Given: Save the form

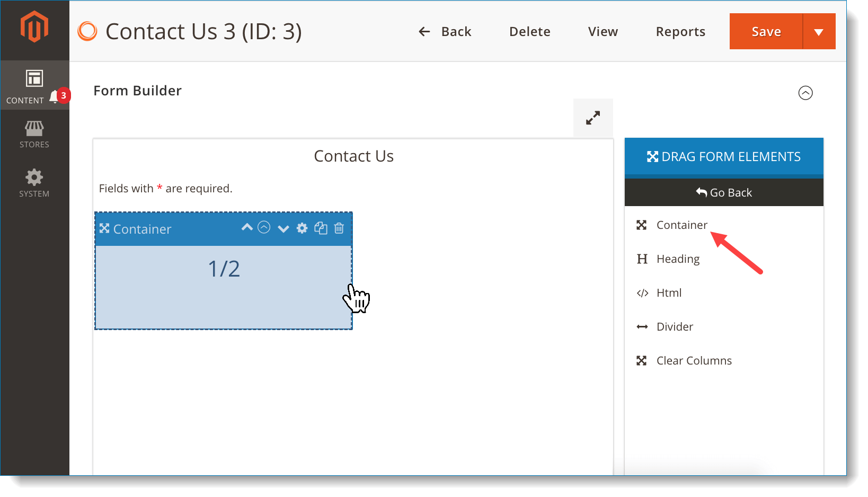Looking at the screenshot, I should pos(766,31).
